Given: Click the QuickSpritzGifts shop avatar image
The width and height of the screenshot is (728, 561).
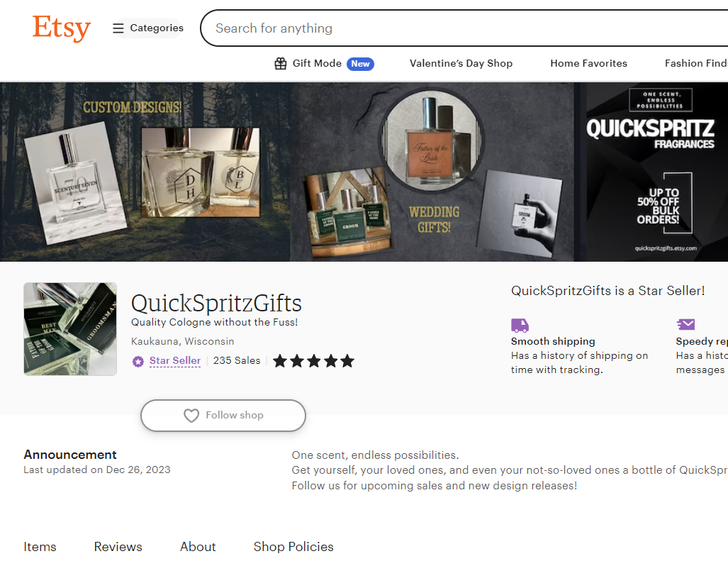Looking at the screenshot, I should coord(70,329).
